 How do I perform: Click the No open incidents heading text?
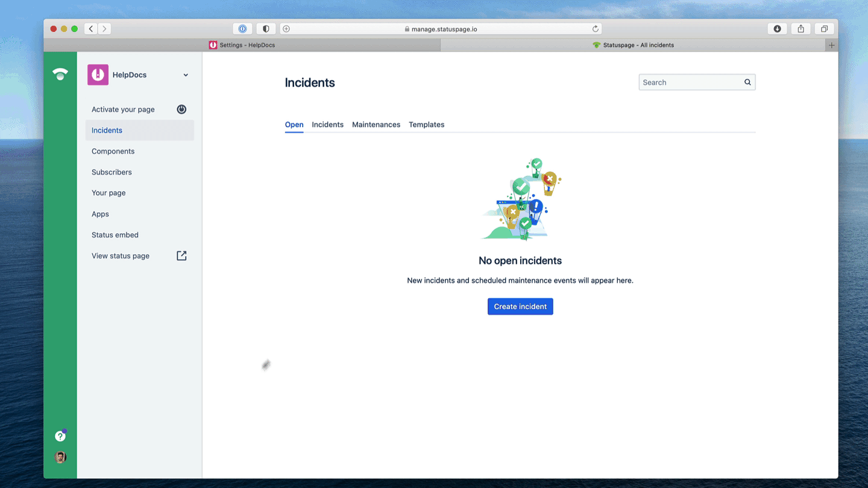[520, 261]
